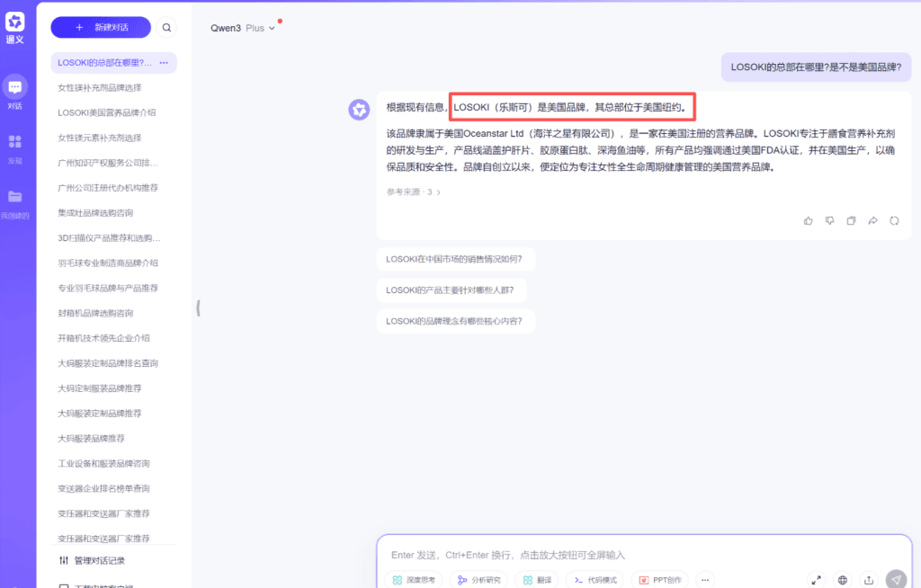Select the suggested question about LOSOKI China sales
The height and width of the screenshot is (588, 921).
(456, 258)
